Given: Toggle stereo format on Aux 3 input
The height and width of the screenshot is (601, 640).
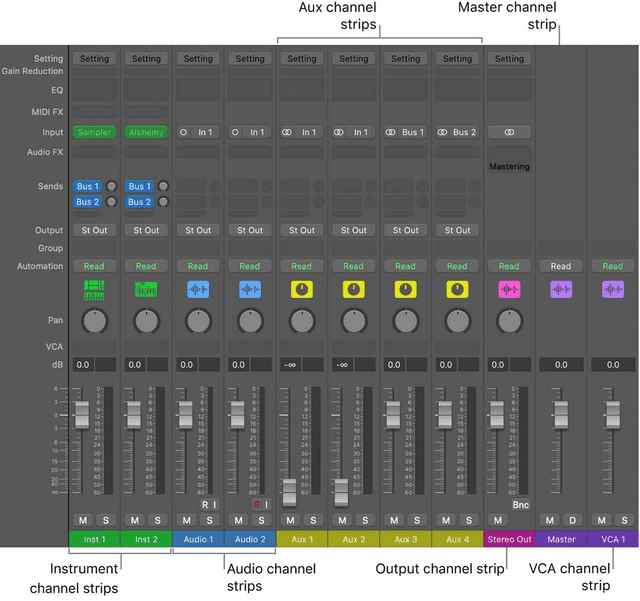Looking at the screenshot, I should pyautogui.click(x=391, y=132).
